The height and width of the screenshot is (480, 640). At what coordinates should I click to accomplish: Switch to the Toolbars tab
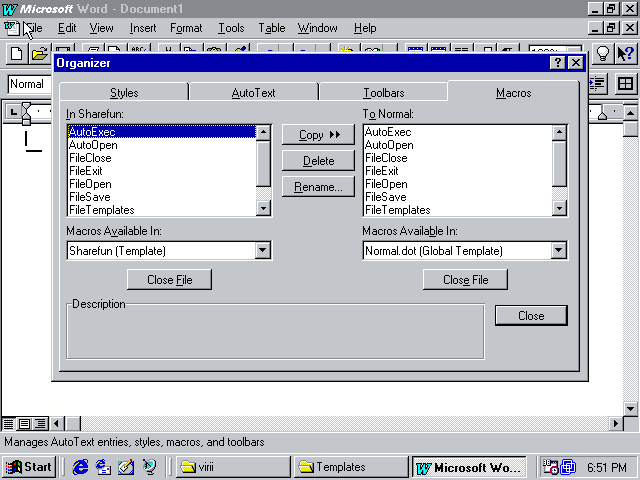click(384, 93)
